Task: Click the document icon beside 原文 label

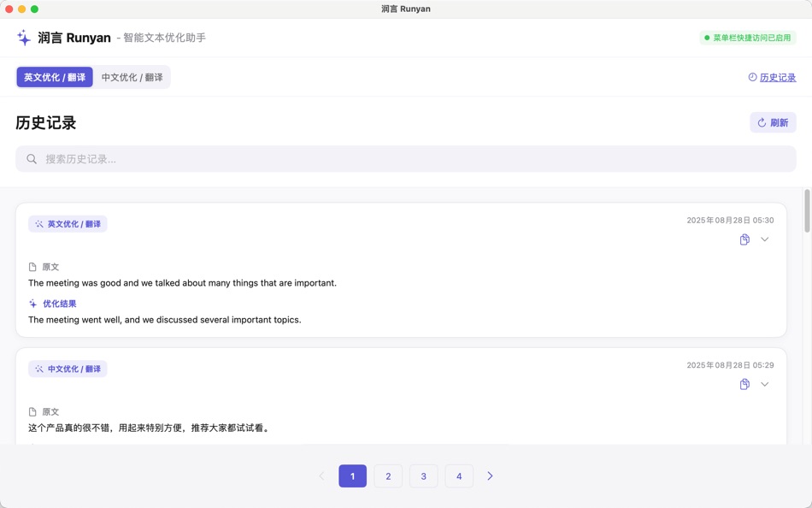Action: [32, 266]
